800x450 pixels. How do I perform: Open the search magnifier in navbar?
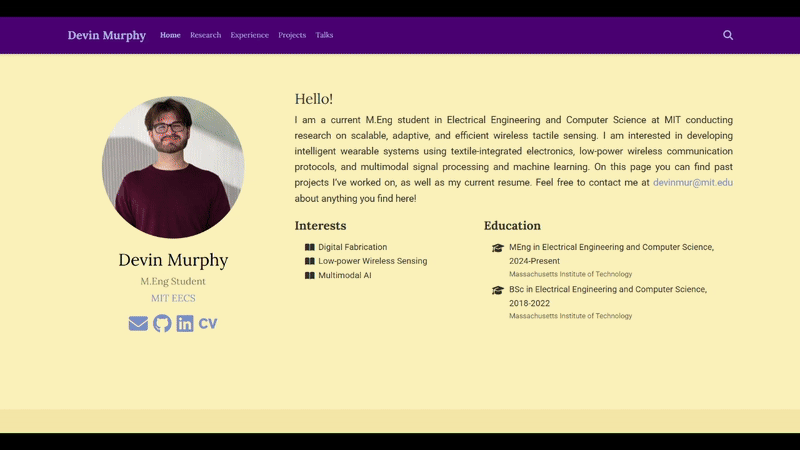point(728,35)
